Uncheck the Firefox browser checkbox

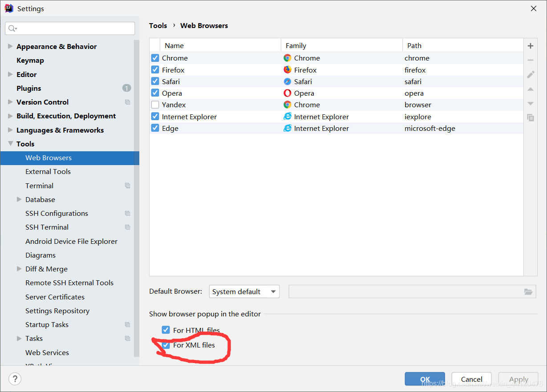(155, 70)
